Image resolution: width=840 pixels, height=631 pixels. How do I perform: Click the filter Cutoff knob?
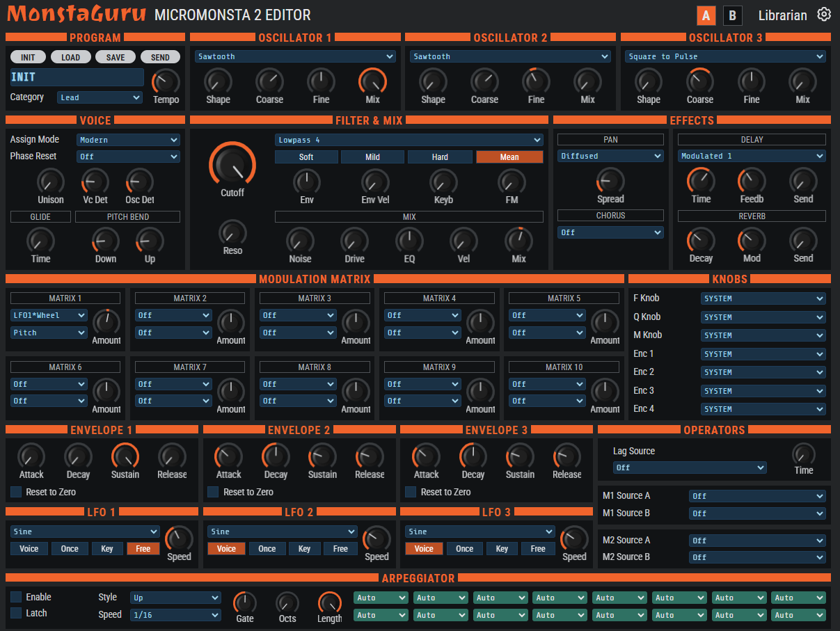[232, 164]
